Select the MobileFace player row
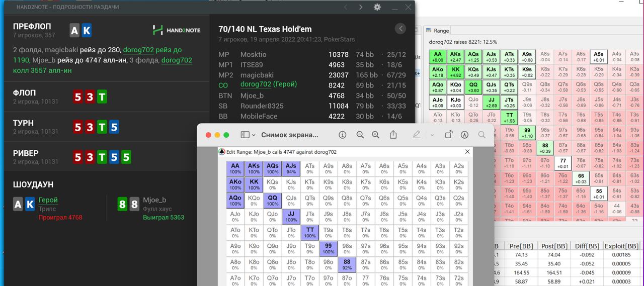The height and width of the screenshot is (286, 644). tap(312, 116)
